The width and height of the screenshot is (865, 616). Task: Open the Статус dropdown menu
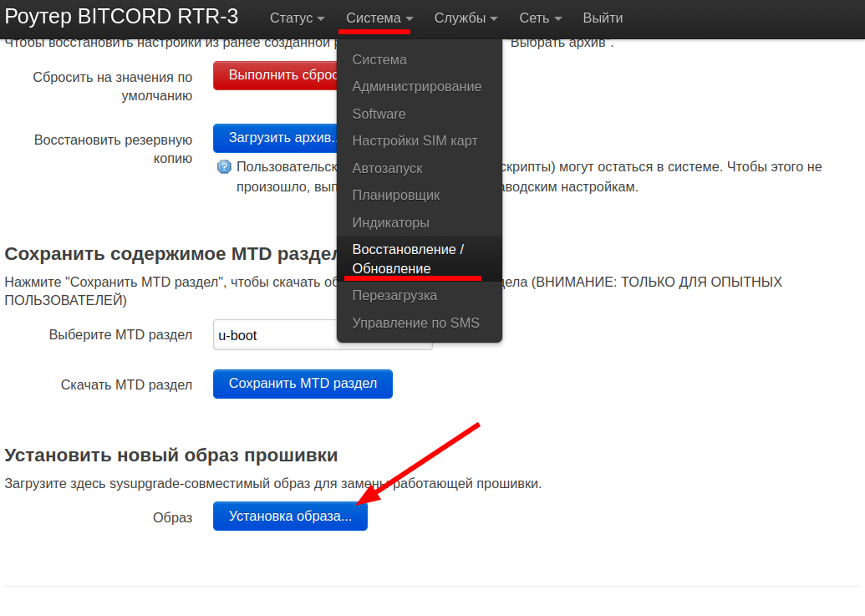click(297, 18)
